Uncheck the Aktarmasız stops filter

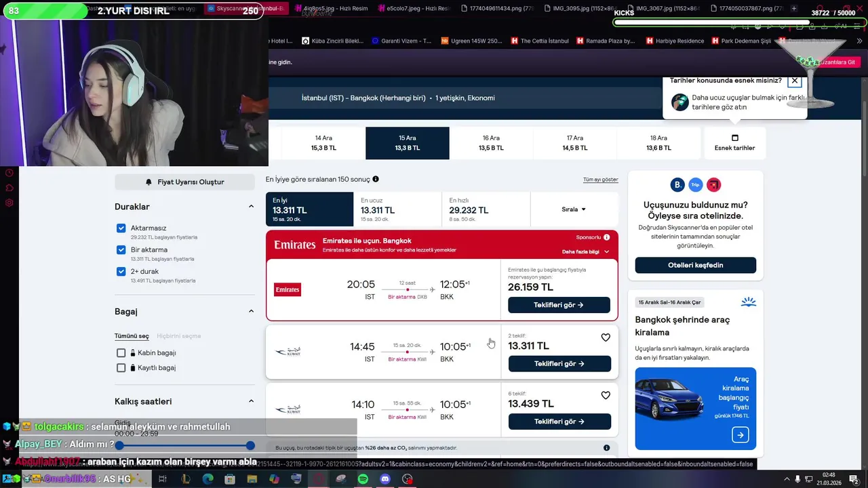pyautogui.click(x=121, y=228)
